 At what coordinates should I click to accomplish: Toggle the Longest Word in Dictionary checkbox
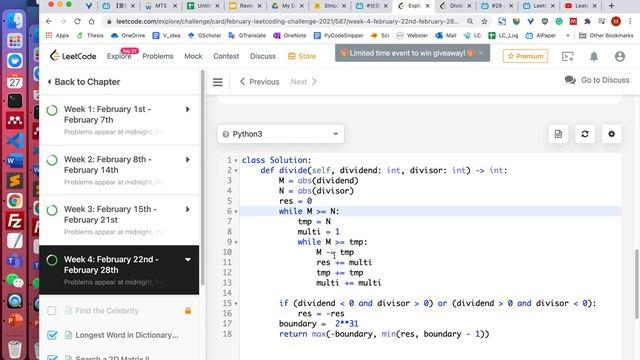point(52,335)
